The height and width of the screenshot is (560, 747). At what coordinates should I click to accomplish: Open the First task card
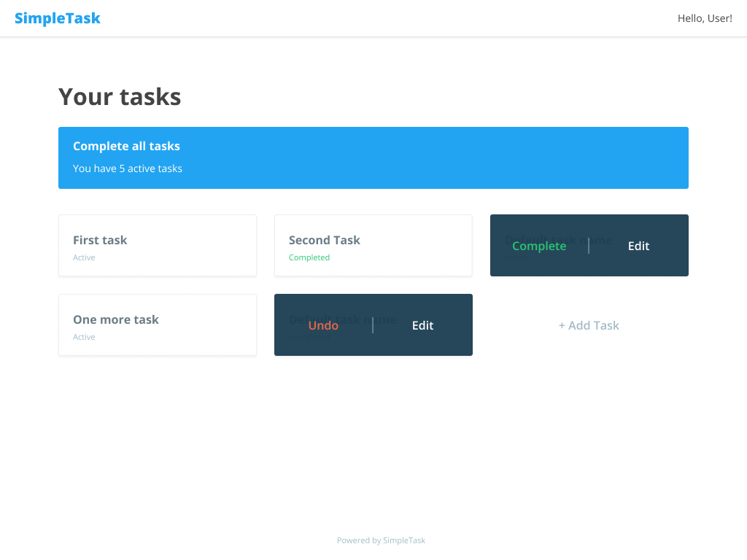158,245
